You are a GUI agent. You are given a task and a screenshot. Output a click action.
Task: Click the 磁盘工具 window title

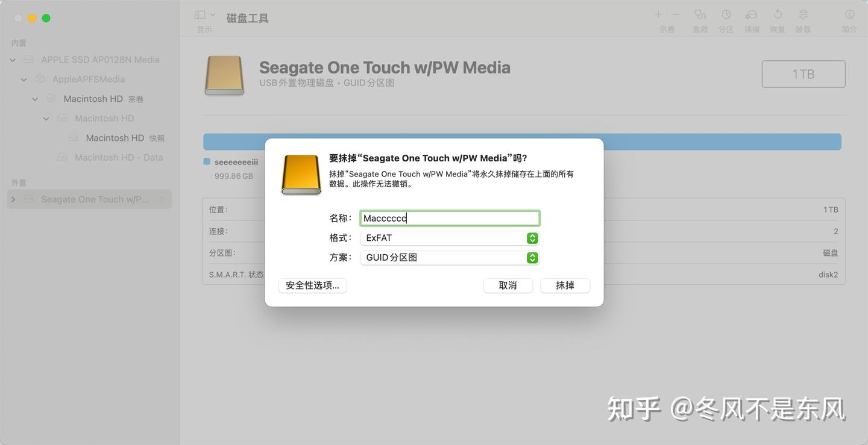[248, 18]
